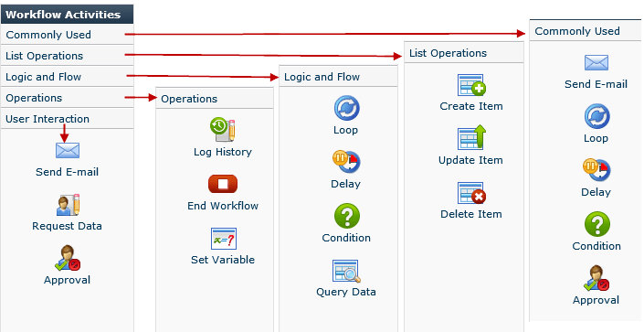The height and width of the screenshot is (332, 644).
Task: Click Condition label in Commonly Used panel
Action: [596, 246]
